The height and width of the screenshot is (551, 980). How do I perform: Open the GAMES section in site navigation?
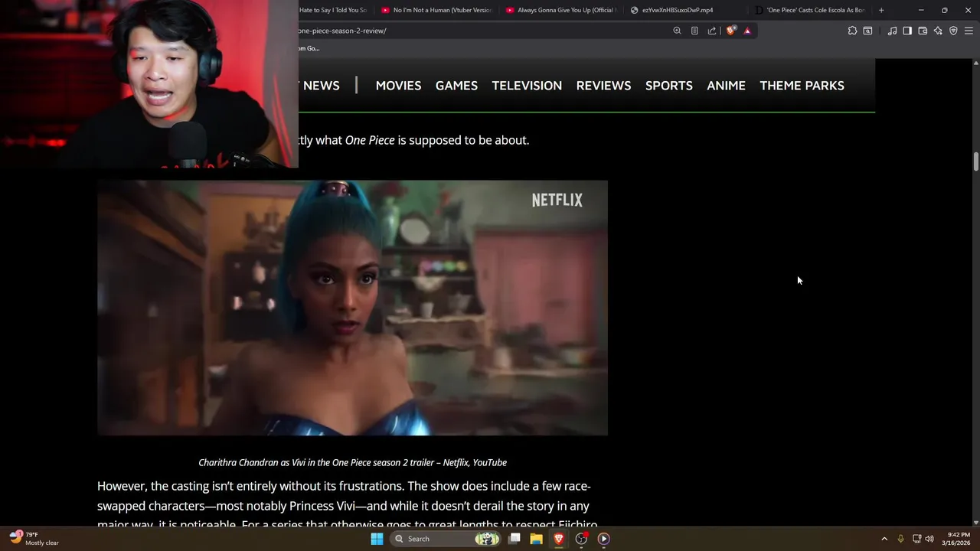456,86
